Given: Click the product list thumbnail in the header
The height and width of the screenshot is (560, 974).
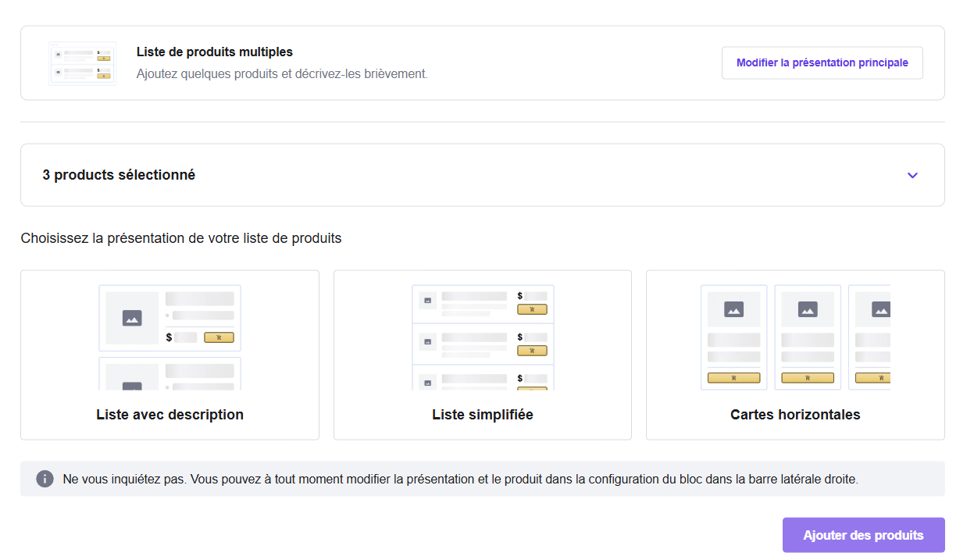Looking at the screenshot, I should pos(82,62).
